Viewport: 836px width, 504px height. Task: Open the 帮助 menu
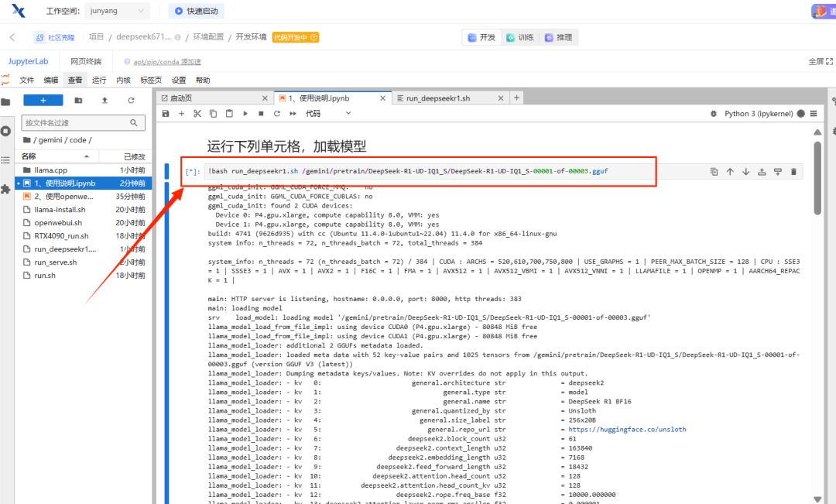pos(203,80)
